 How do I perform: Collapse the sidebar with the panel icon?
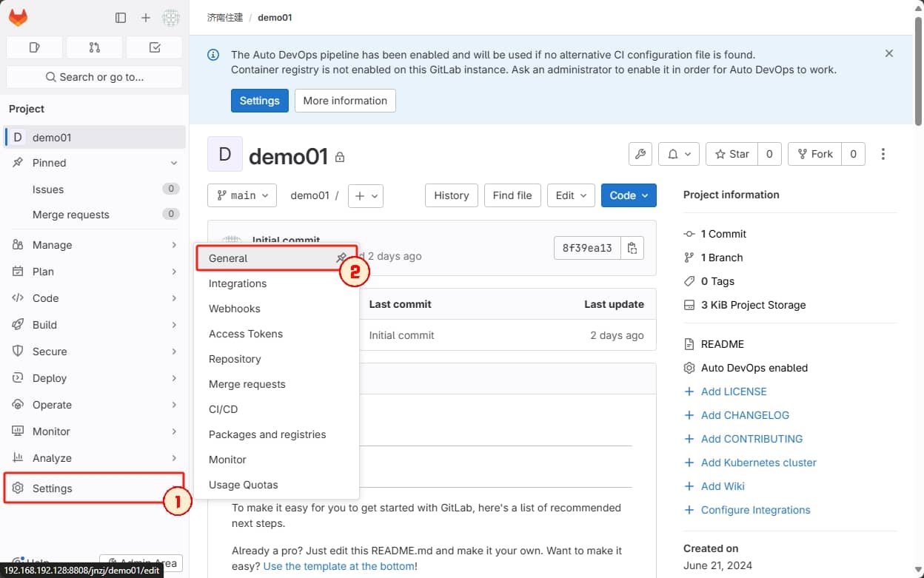pos(120,17)
